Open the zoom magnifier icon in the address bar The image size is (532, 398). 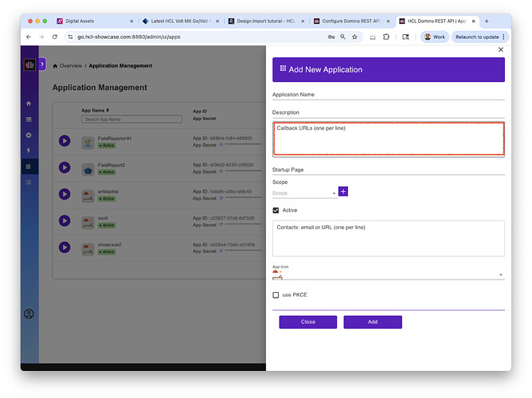[x=343, y=37]
